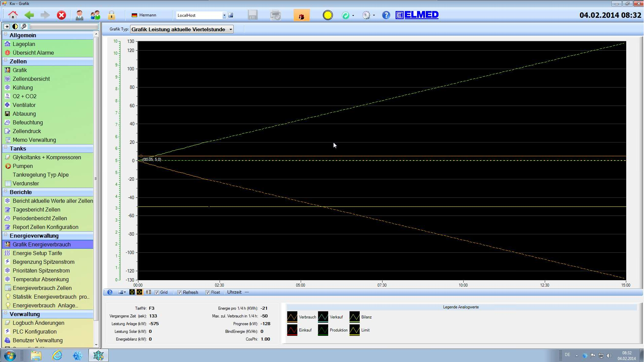Click the Verbrauch legend color swatch

coord(292,317)
